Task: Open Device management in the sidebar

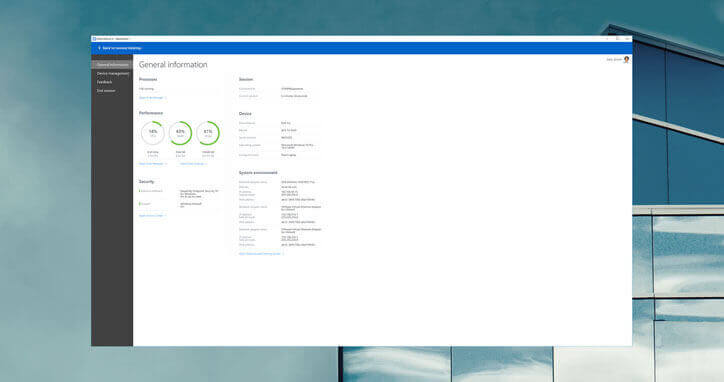Action: pos(113,73)
